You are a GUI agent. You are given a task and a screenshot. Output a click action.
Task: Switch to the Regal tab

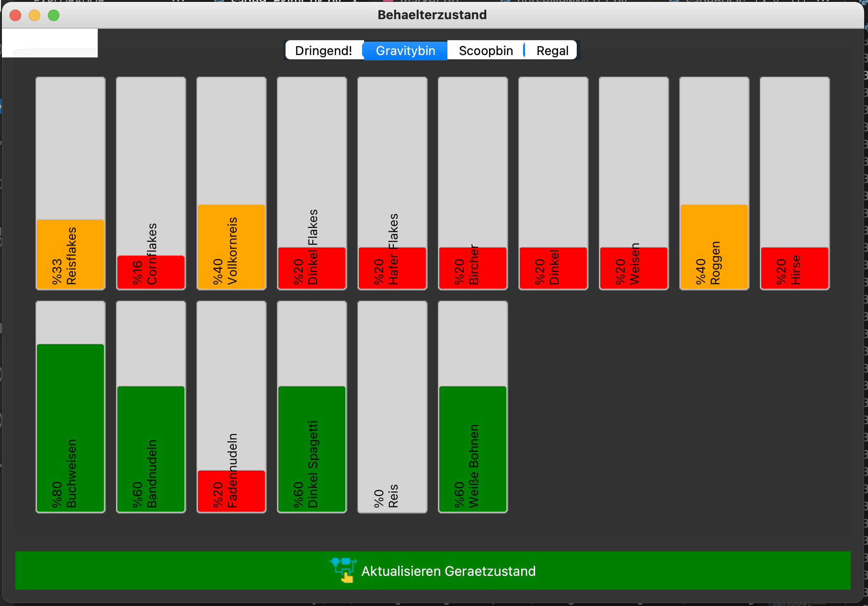[x=552, y=51]
